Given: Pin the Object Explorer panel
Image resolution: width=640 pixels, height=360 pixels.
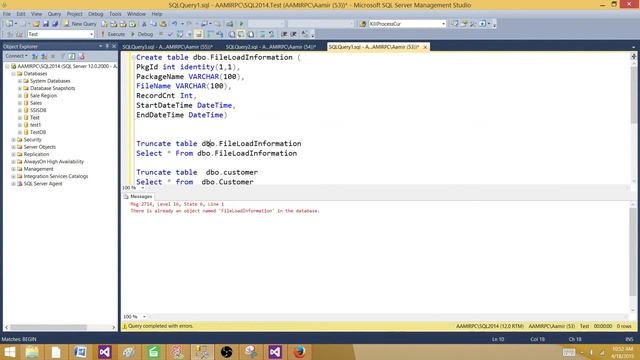Looking at the screenshot, I should click(107, 46).
